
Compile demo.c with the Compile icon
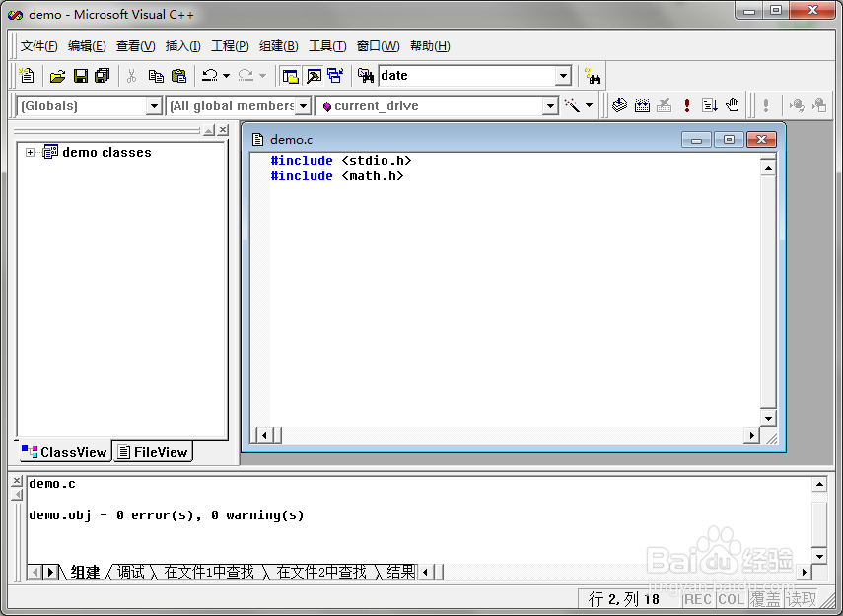619,105
